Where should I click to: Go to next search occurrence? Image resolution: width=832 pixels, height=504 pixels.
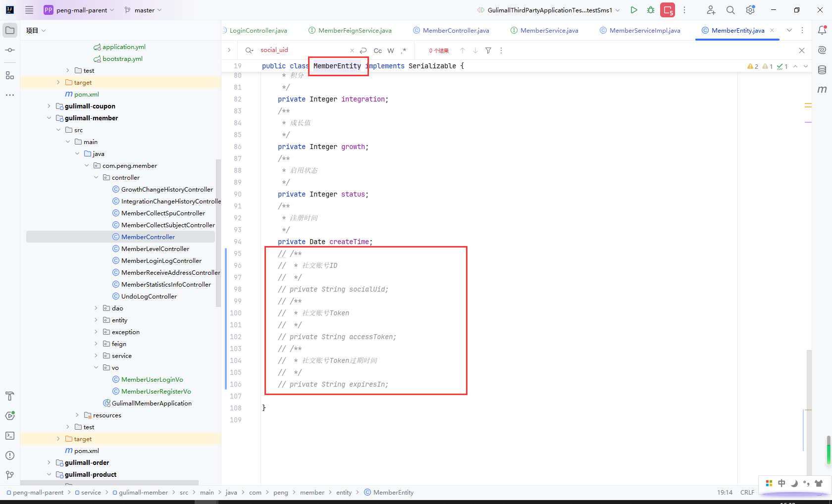[x=475, y=50]
